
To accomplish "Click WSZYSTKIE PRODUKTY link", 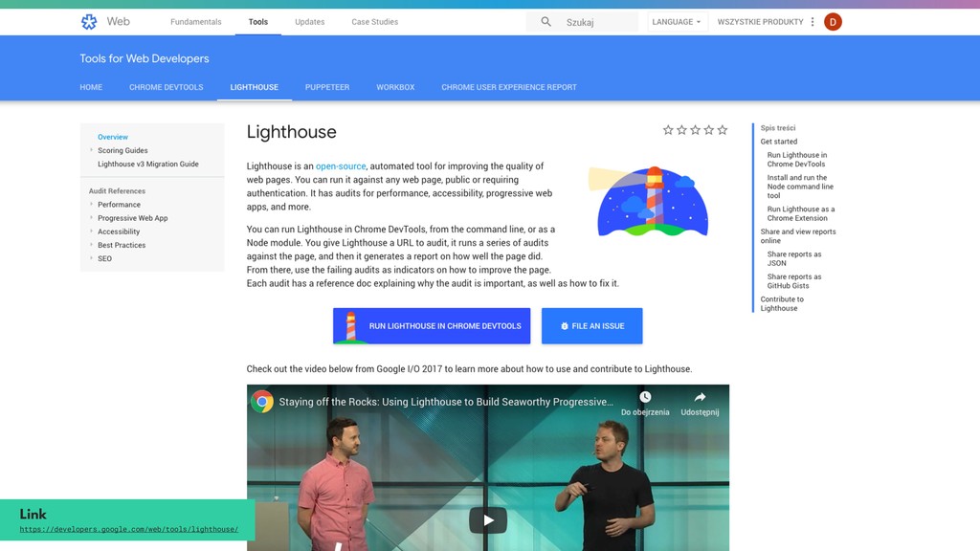I will (x=760, y=22).
